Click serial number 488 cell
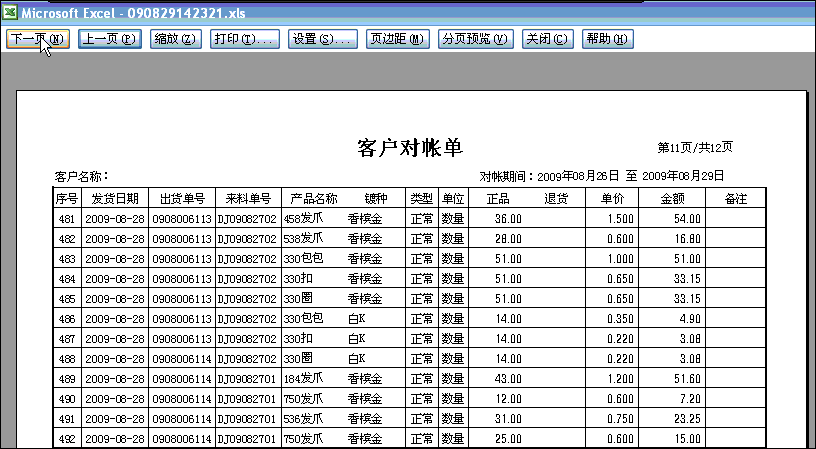The image size is (816, 449). click(x=67, y=359)
